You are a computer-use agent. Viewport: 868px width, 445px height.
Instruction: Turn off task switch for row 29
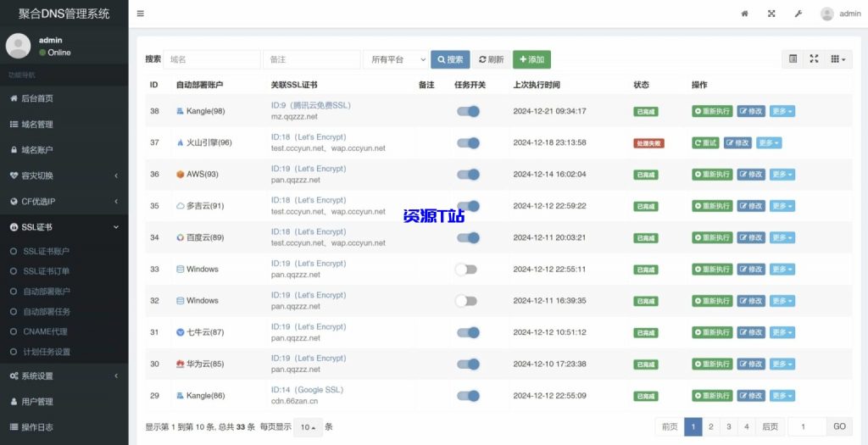(468, 396)
